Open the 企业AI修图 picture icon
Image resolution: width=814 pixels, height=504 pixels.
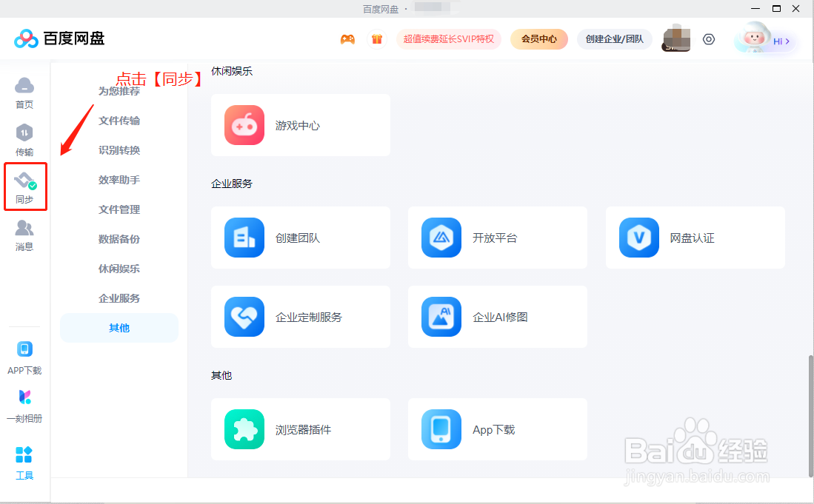pos(441,317)
